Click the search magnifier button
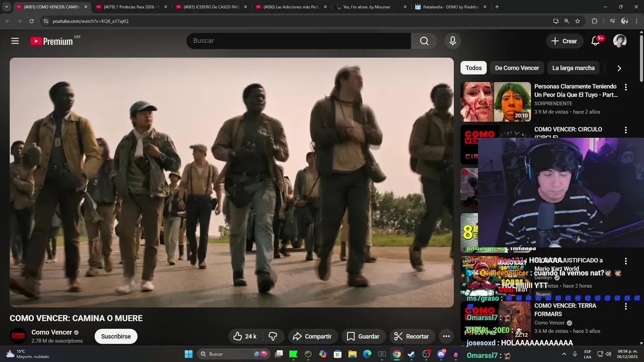This screenshot has width=644, height=362. point(424,41)
